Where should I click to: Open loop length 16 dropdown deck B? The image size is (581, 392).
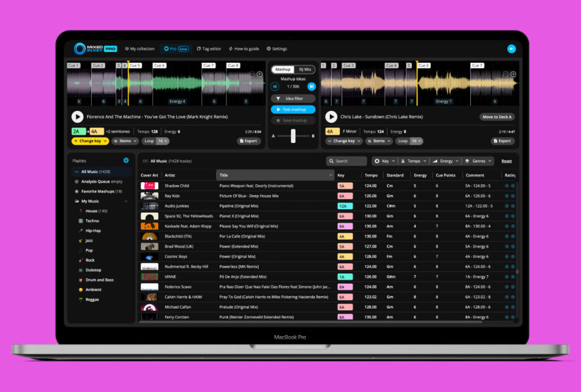click(416, 141)
